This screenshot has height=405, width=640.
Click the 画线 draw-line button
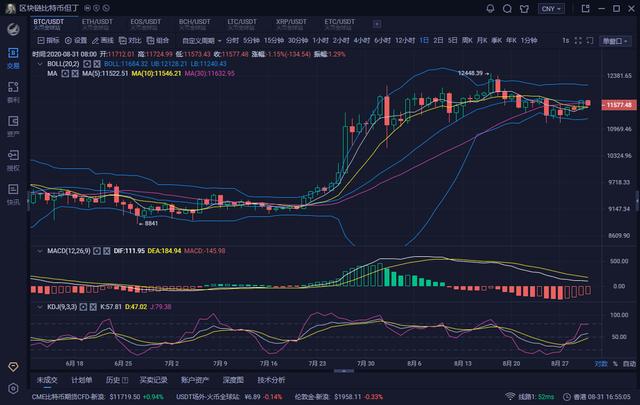103,40
